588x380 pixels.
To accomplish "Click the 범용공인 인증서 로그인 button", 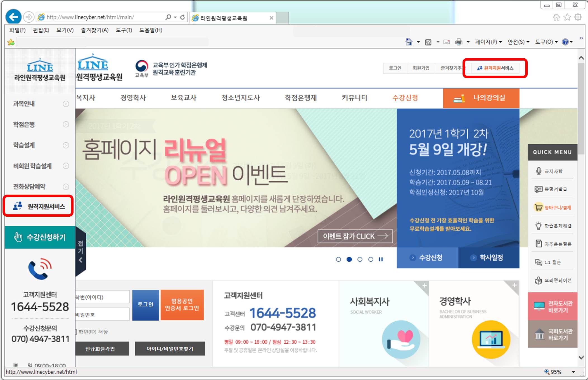I will 182,305.
